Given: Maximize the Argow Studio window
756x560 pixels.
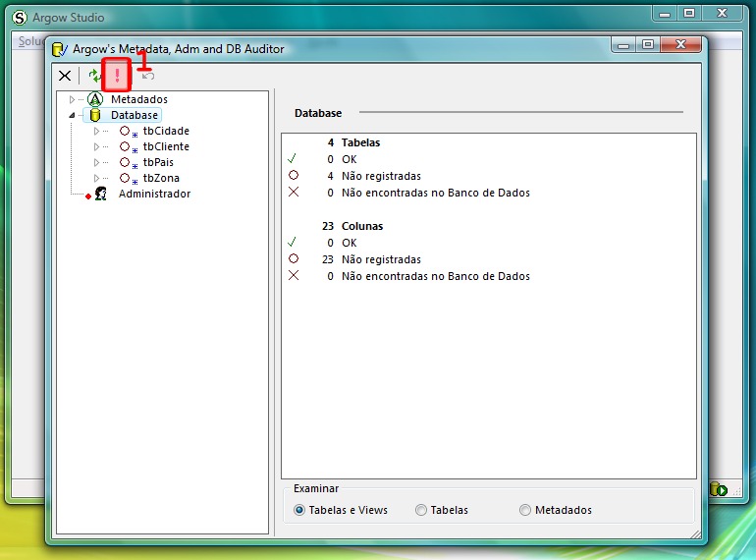Looking at the screenshot, I should tap(689, 14).
